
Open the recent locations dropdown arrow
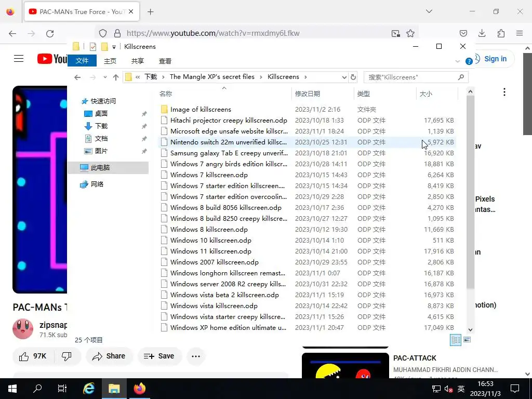point(105,77)
